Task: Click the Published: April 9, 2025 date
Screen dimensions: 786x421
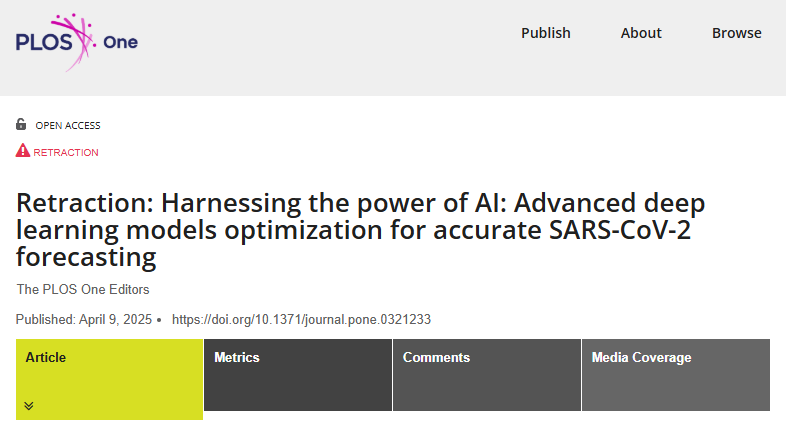Action: click(84, 320)
